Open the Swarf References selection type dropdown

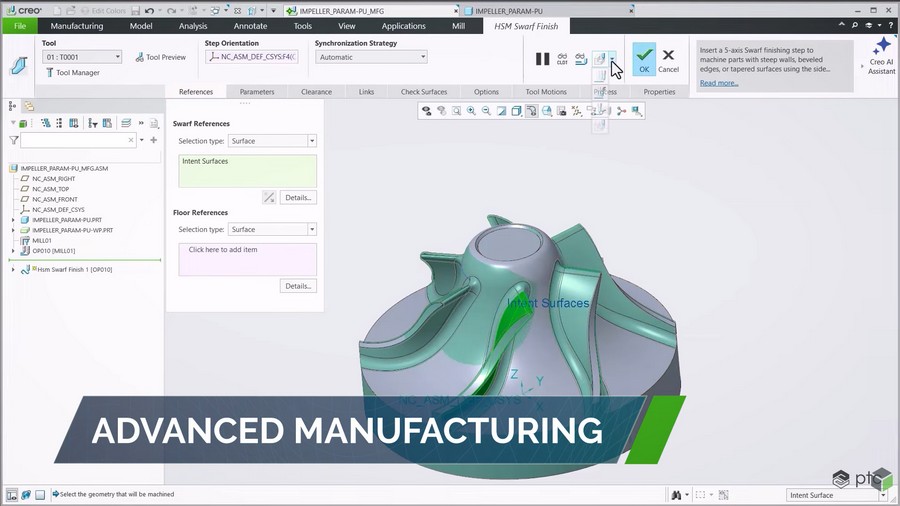[272, 141]
